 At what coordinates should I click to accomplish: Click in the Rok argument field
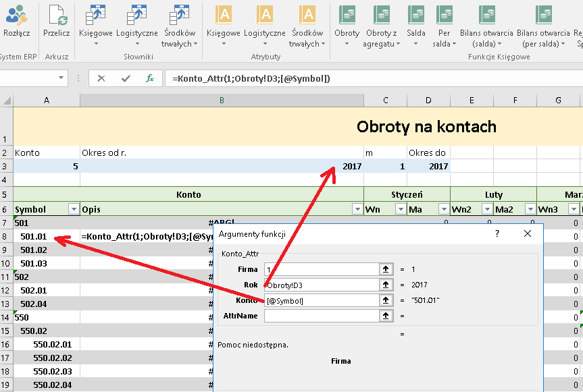click(322, 285)
